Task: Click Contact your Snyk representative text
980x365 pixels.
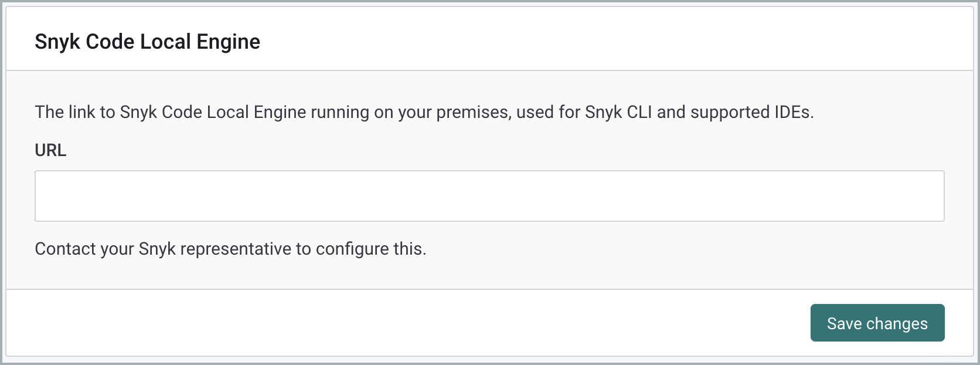Action: 231,248
